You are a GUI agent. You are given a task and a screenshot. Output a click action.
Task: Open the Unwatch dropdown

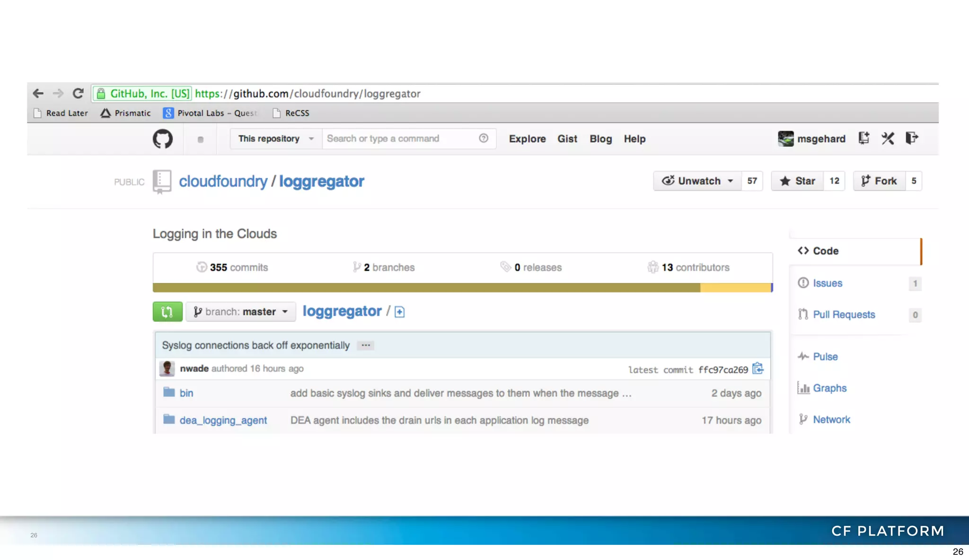pyautogui.click(x=697, y=181)
